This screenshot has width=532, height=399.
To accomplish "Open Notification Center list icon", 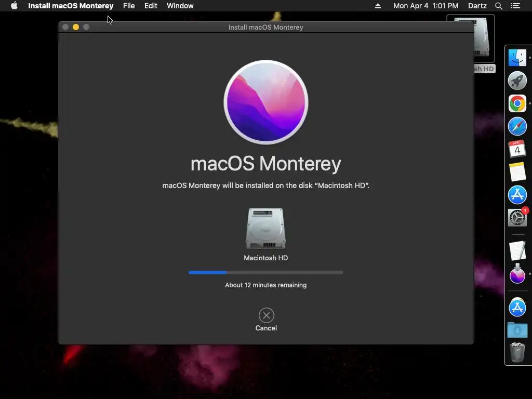I will 515,6.
